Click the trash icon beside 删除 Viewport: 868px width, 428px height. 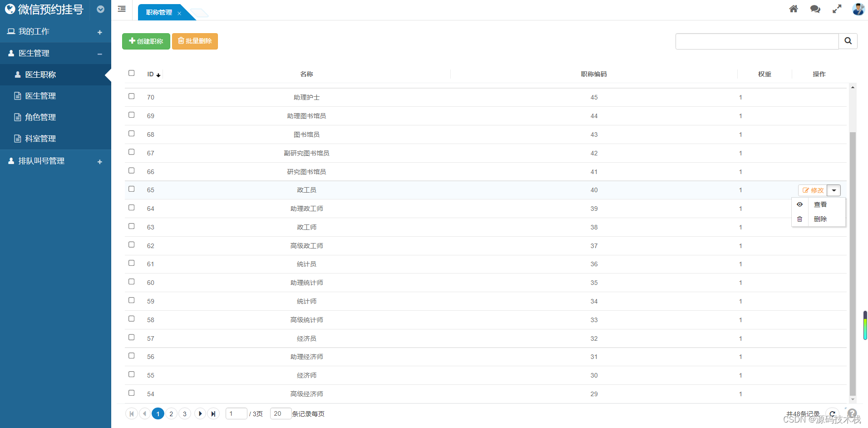coord(800,219)
